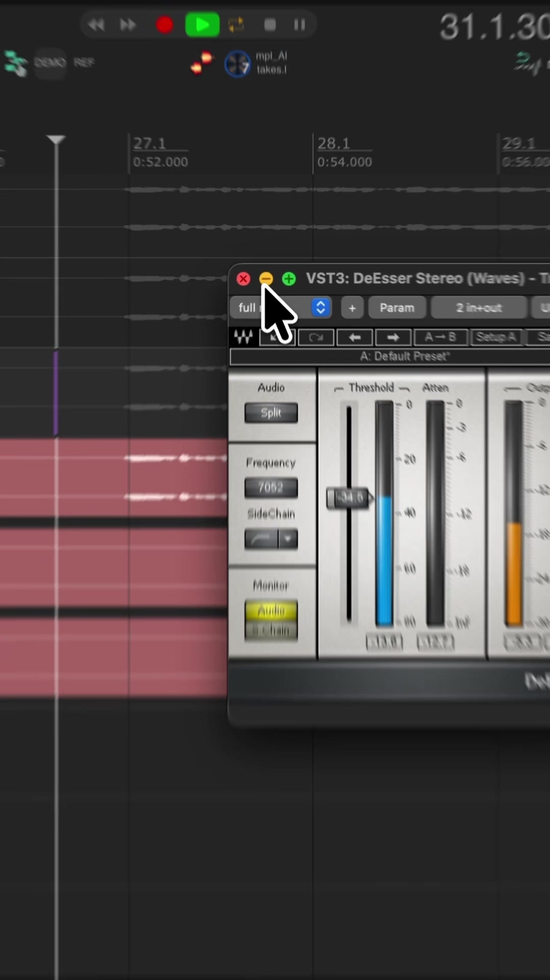The image size is (550, 980).
Task: Open the Param menu in the FX window
Action: (x=397, y=308)
